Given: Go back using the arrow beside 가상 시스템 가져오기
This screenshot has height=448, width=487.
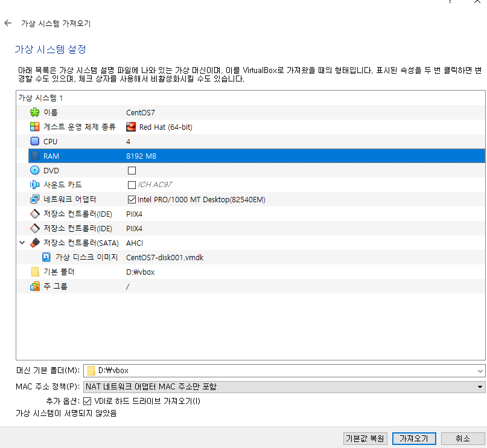Looking at the screenshot, I should tap(8, 23).
